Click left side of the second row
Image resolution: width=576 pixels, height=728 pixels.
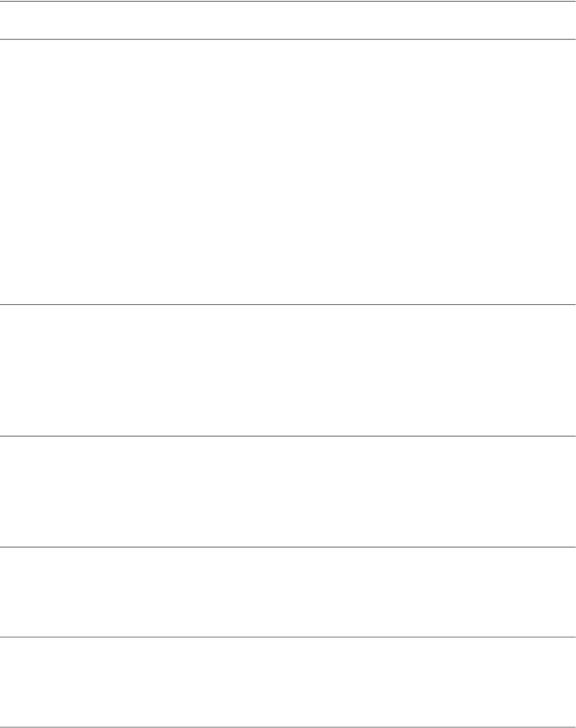(7, 370)
